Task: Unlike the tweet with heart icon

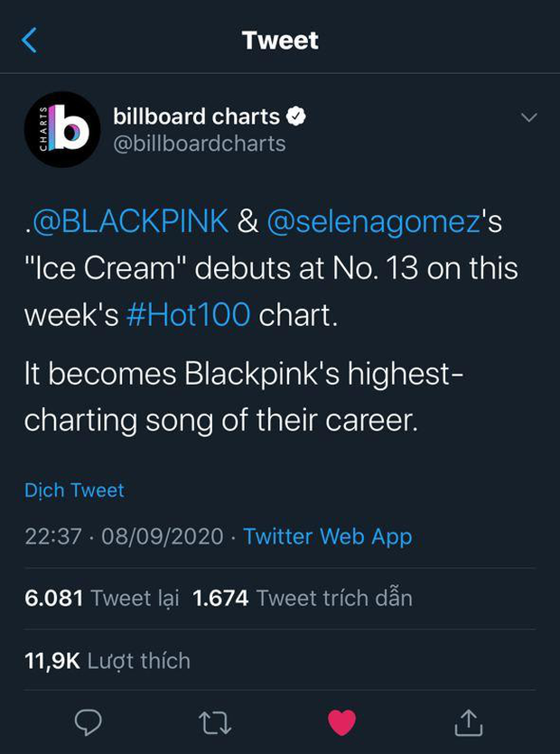Action: pyautogui.click(x=341, y=721)
